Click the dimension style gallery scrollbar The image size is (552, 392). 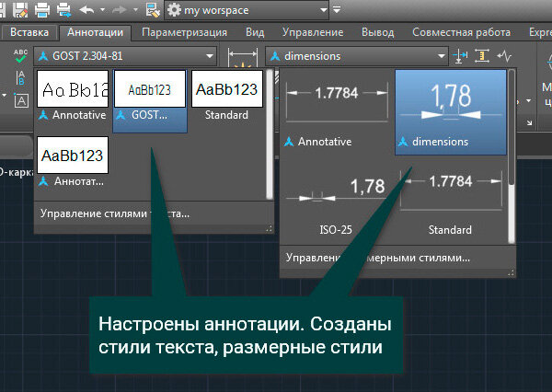(512, 156)
